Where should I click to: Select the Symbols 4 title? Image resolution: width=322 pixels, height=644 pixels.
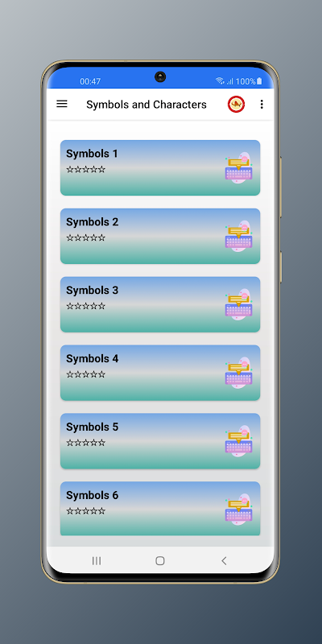point(92,358)
